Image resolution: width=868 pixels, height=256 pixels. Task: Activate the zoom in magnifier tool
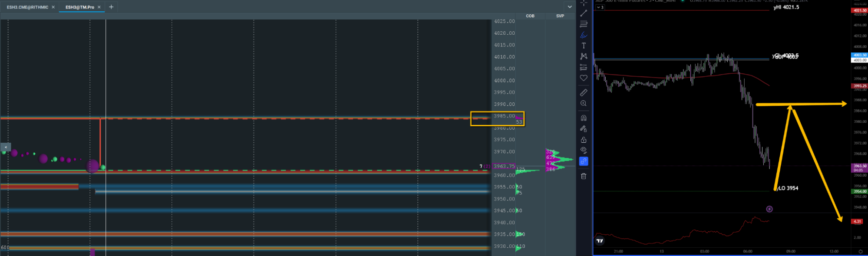pos(584,103)
